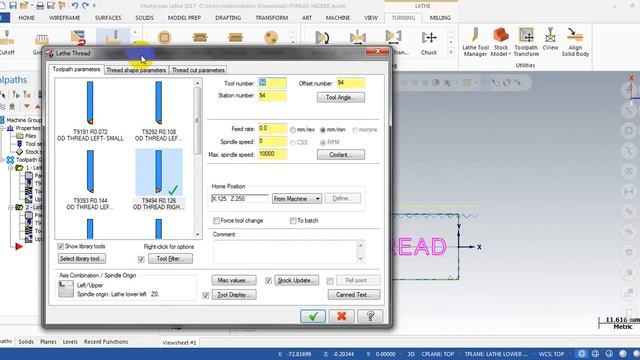Open the Tool Filter button
Screen dimensions: 640x360
pyautogui.click(x=170, y=259)
